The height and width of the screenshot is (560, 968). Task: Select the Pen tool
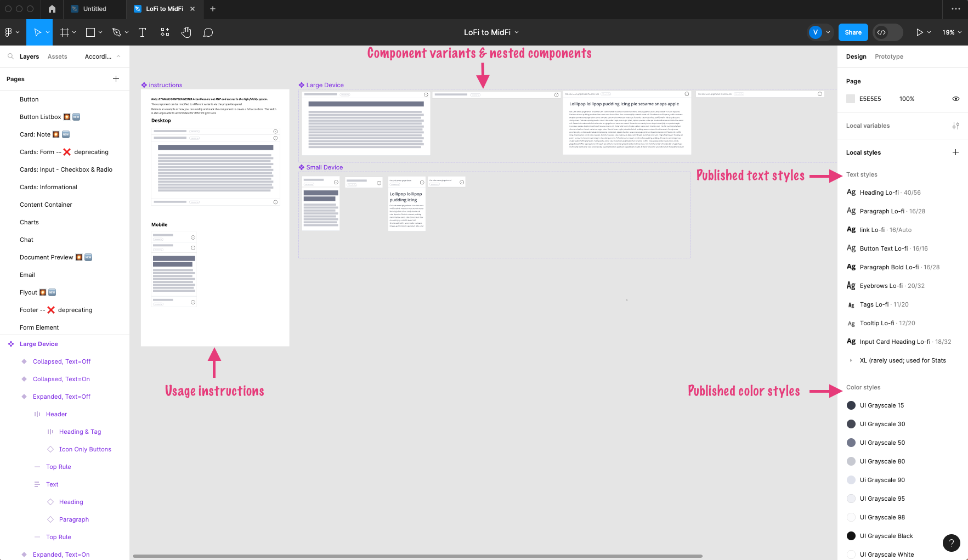pos(116,32)
